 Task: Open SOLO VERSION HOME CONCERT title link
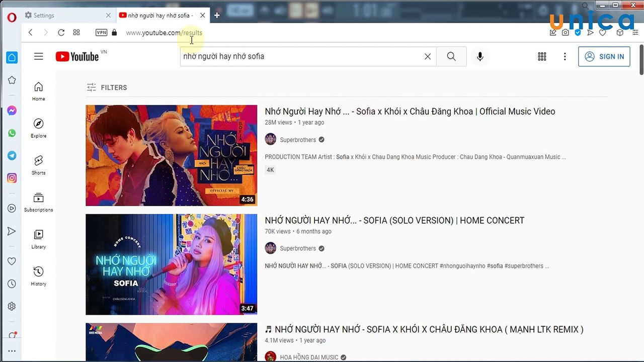(394, 221)
